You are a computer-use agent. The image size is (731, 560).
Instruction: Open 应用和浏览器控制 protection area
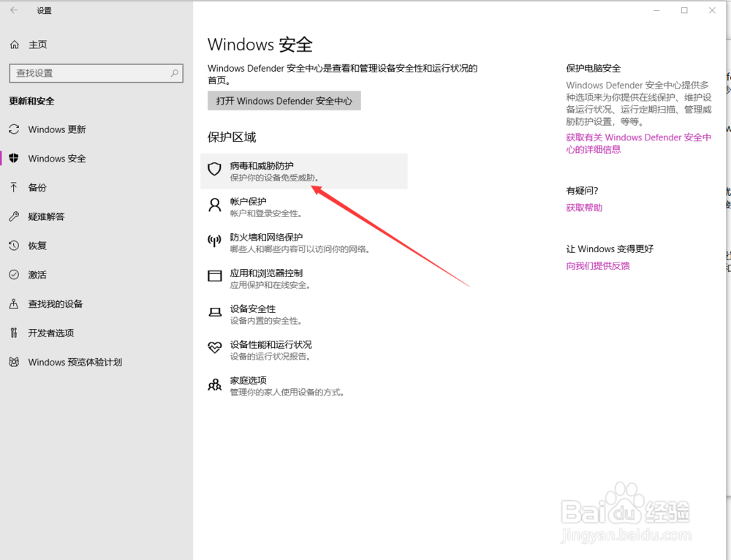click(x=304, y=279)
